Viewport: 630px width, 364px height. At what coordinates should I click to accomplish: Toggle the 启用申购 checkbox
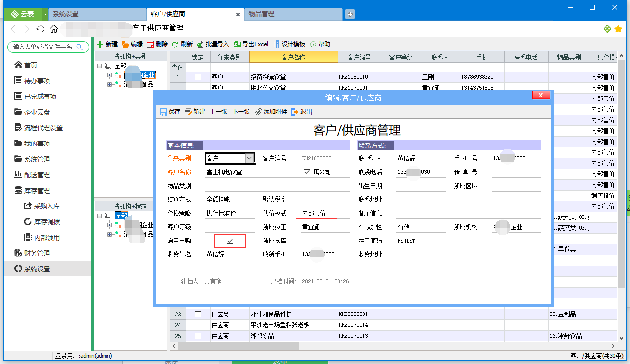click(x=230, y=241)
